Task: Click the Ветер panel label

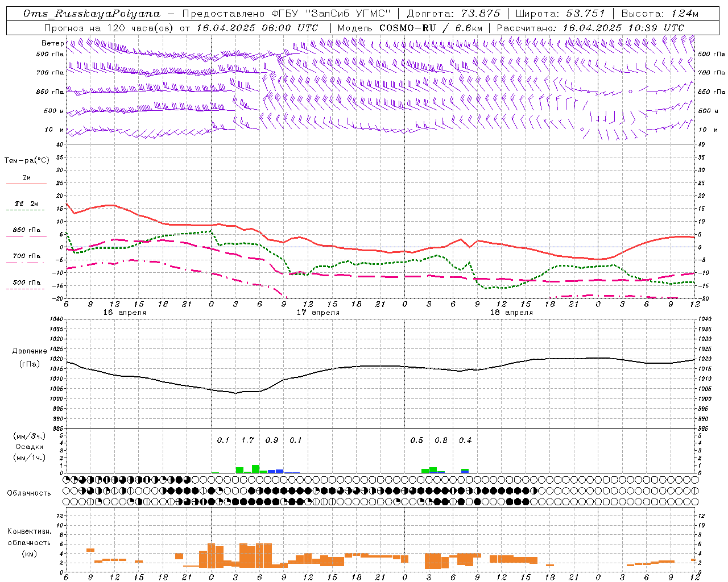Action: (x=52, y=43)
